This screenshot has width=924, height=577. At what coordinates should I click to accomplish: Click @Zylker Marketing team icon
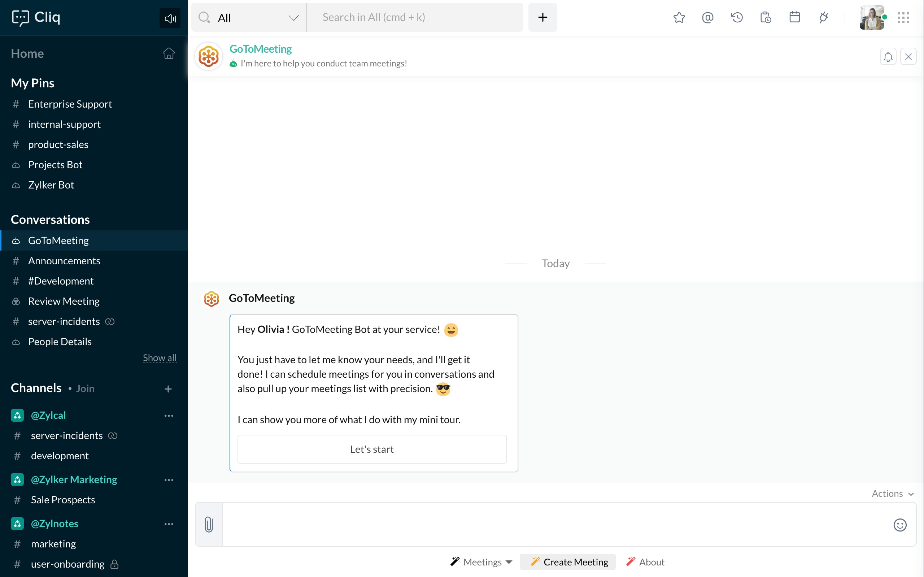click(x=17, y=479)
